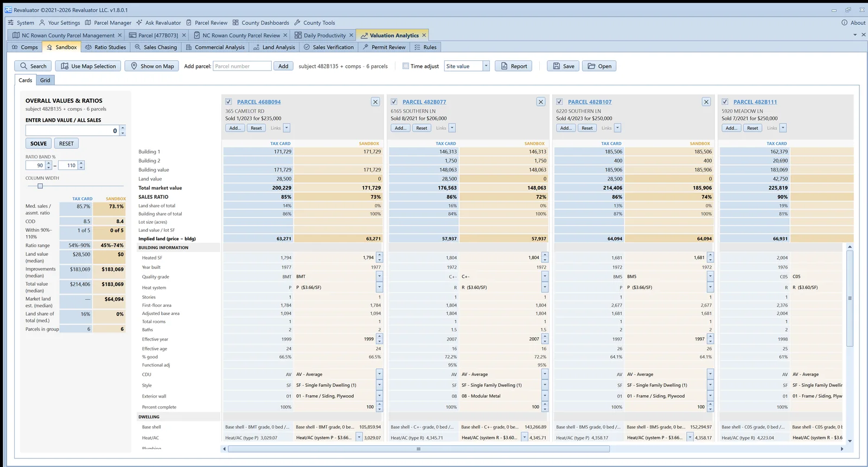Click the About info icon
The height and width of the screenshot is (467, 868).
click(x=844, y=23)
